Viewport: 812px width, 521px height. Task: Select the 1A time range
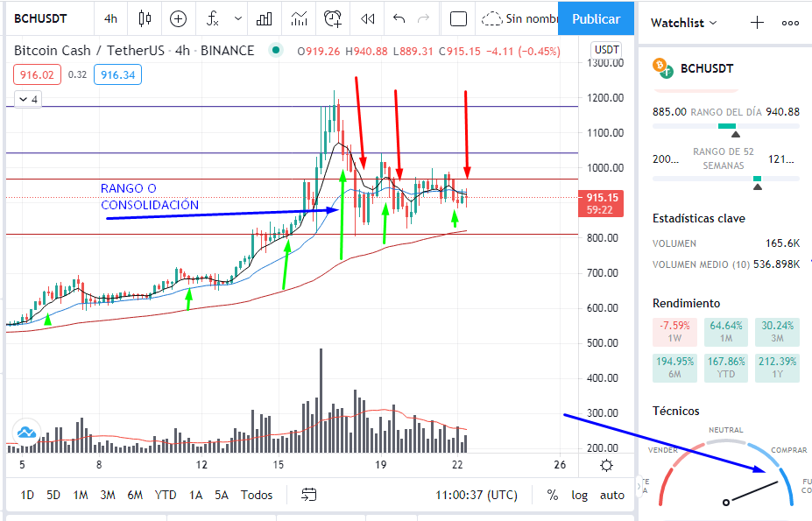coord(195,495)
